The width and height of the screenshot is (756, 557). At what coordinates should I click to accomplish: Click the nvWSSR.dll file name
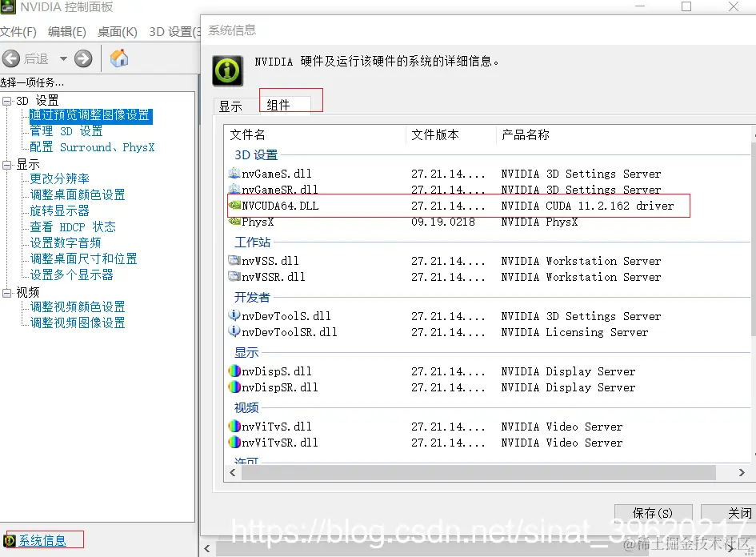[x=274, y=277]
